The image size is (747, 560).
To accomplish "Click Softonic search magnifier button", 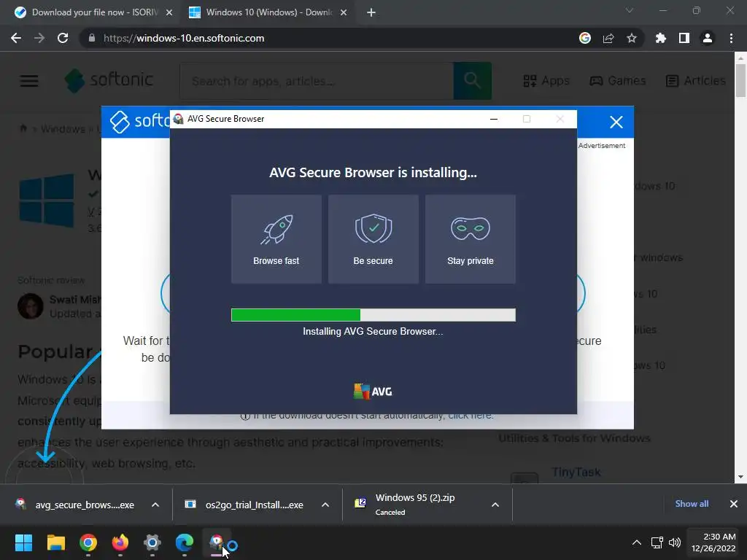I will [472, 81].
